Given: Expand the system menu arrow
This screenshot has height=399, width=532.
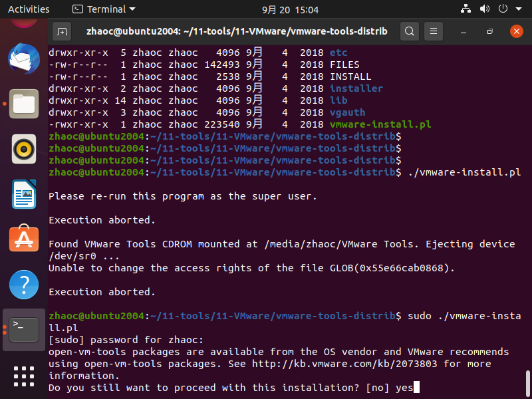Looking at the screenshot, I should pos(519,9).
